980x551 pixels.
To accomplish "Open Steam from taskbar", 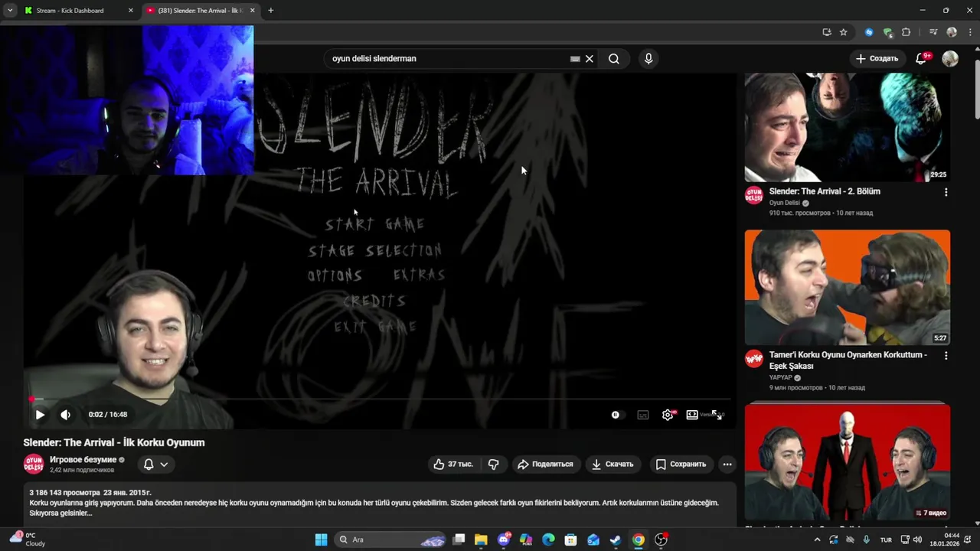I will (x=616, y=540).
